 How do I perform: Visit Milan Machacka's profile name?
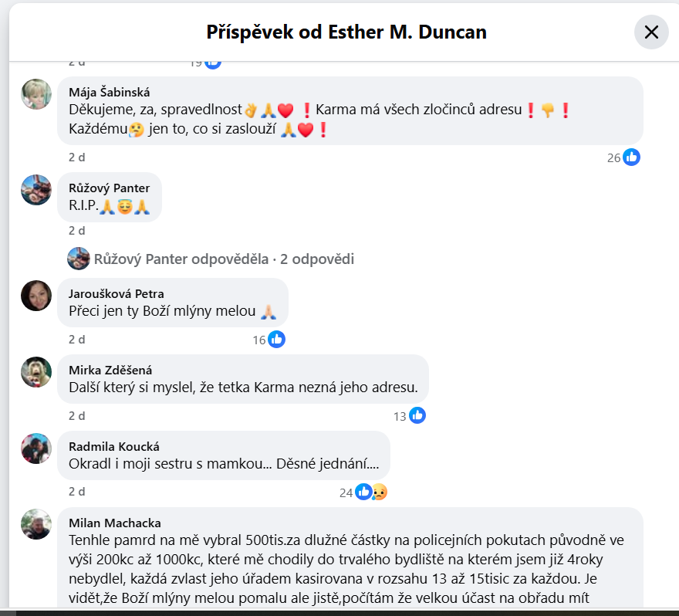(x=115, y=523)
